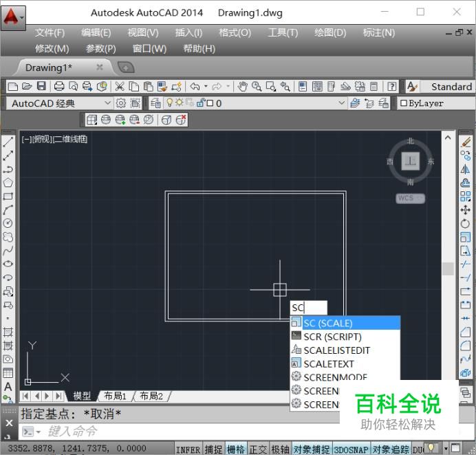The height and width of the screenshot is (455, 476).
Task: Toggle the layer lightbulb on/off icon
Action: point(170,103)
